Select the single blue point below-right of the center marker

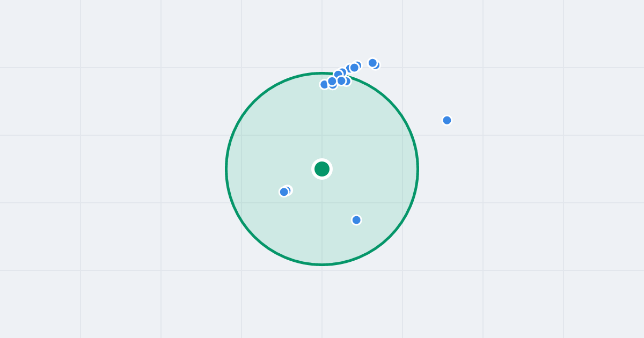tap(356, 220)
